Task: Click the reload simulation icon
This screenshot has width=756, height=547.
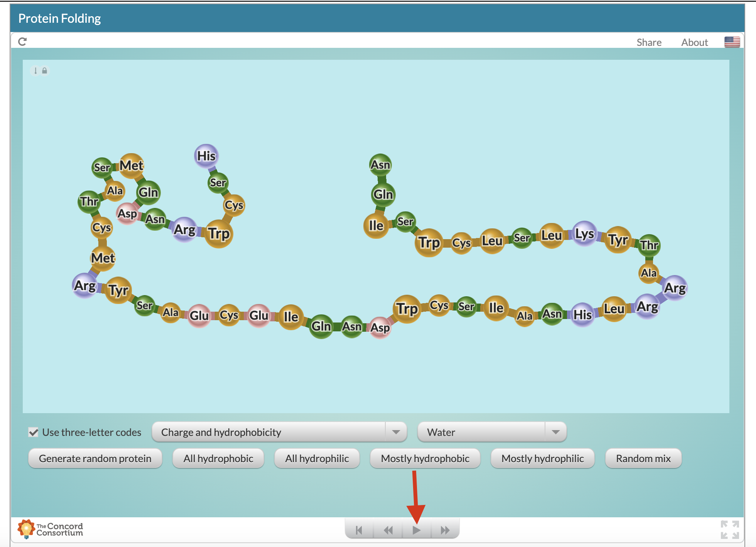Action: (x=22, y=42)
